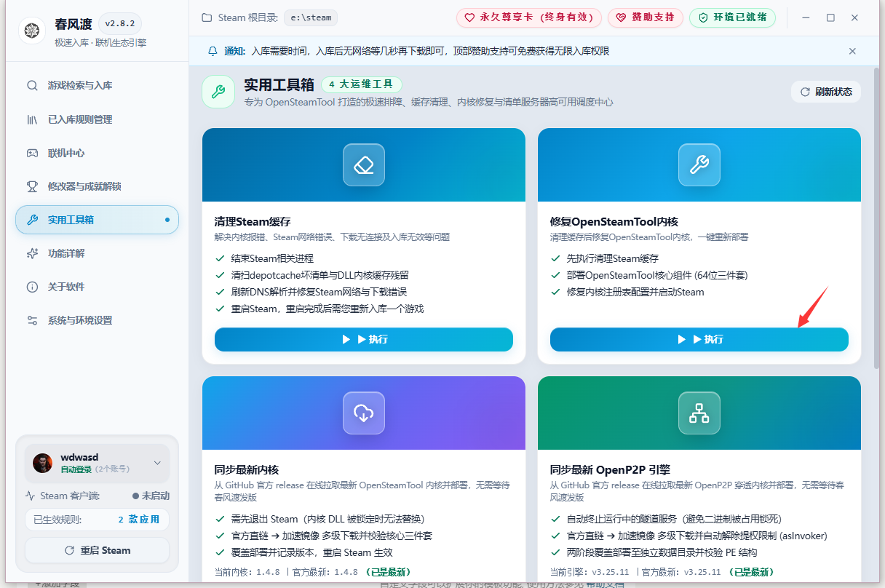
Task: Go to 联机中心 section
Action: 97,153
